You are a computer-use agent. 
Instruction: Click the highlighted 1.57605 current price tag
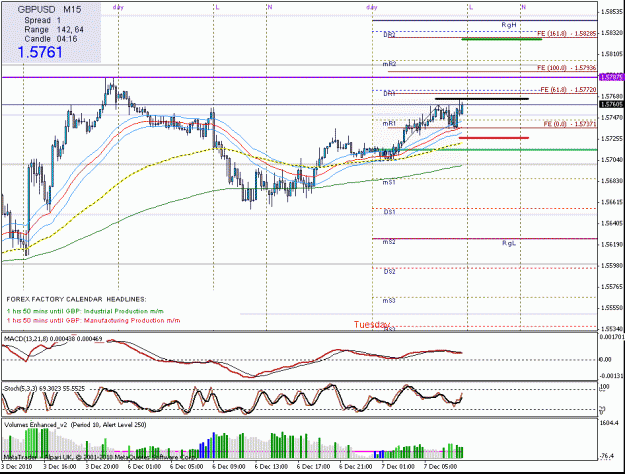click(x=611, y=104)
